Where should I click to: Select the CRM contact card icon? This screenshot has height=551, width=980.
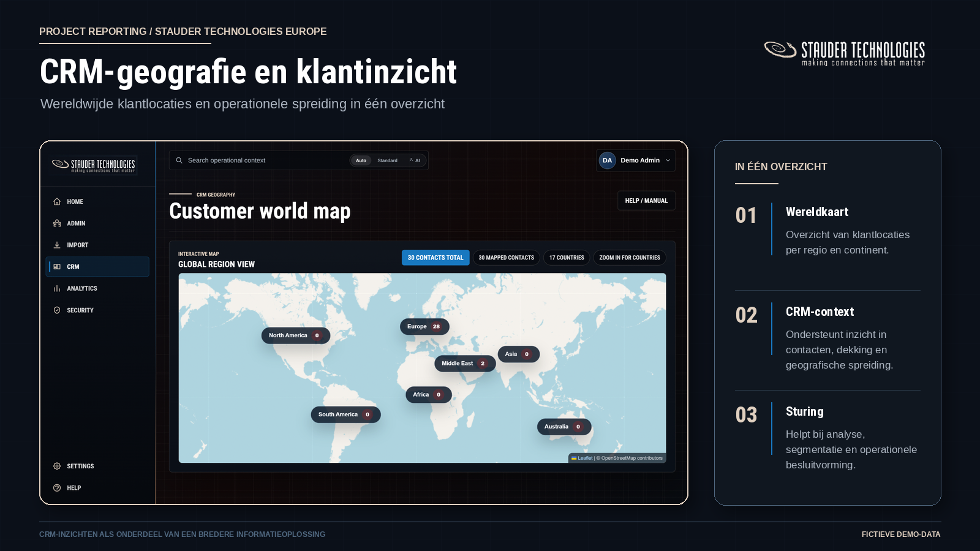pyautogui.click(x=57, y=267)
